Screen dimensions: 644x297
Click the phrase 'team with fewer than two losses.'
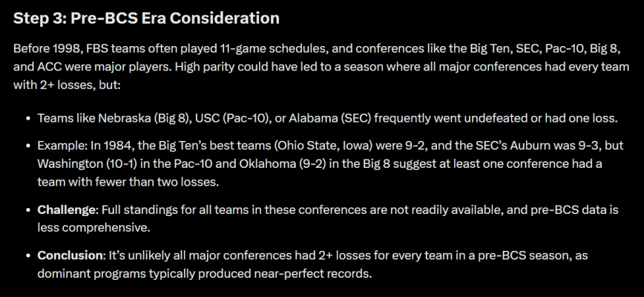pos(128,182)
